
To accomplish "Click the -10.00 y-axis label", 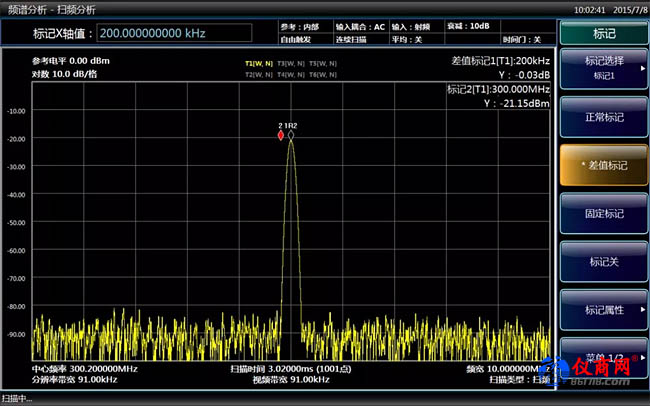I will click(16, 111).
